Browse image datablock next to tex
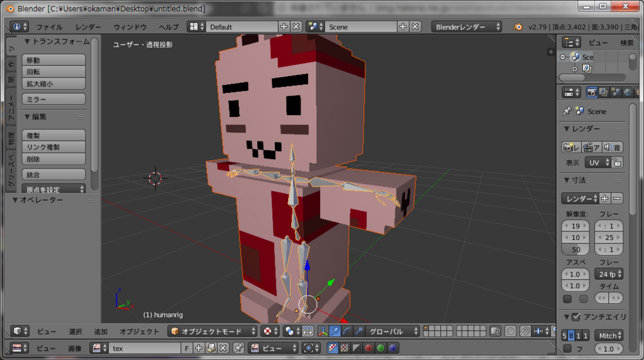 [99, 348]
